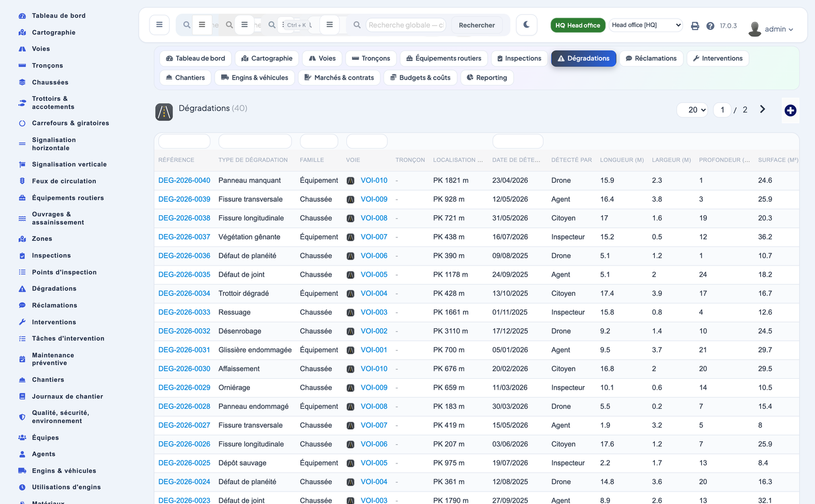Click the print icon in the top bar

[x=695, y=26]
